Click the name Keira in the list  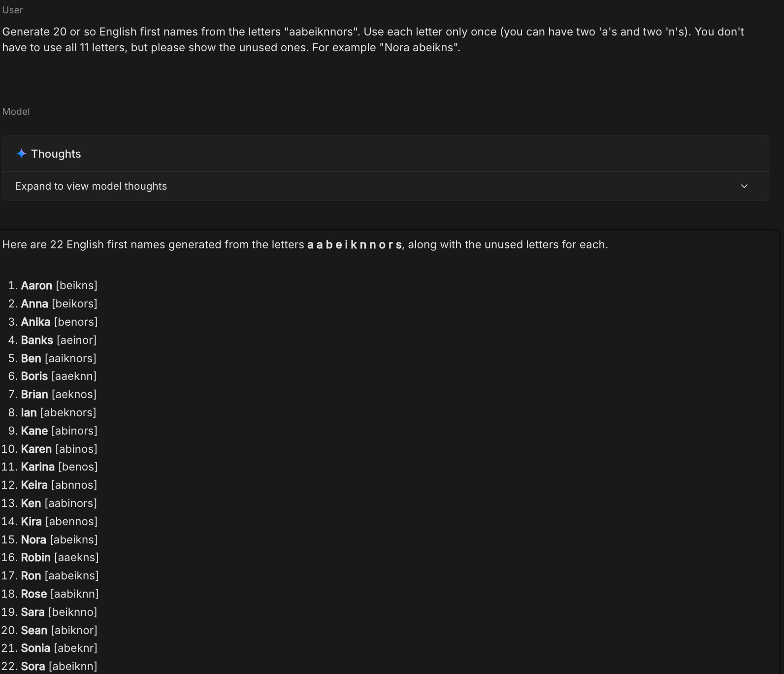[34, 485]
